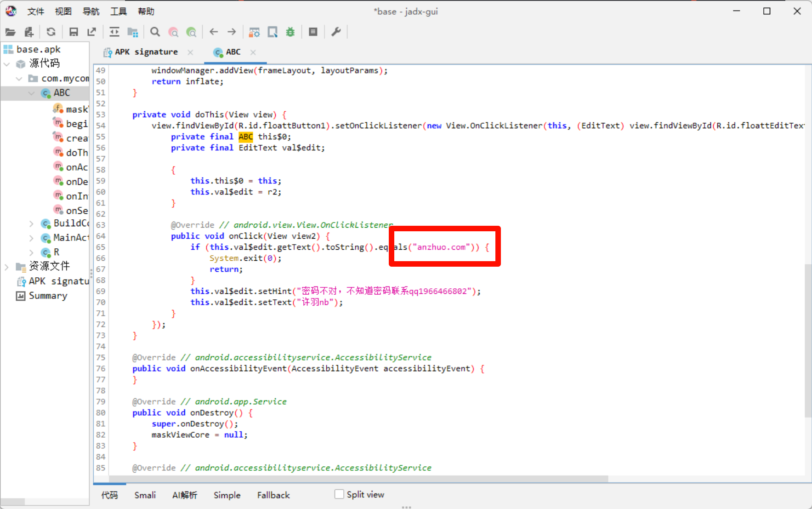Open comment search with green magnifier icon
The image size is (812, 509).
[x=191, y=32]
